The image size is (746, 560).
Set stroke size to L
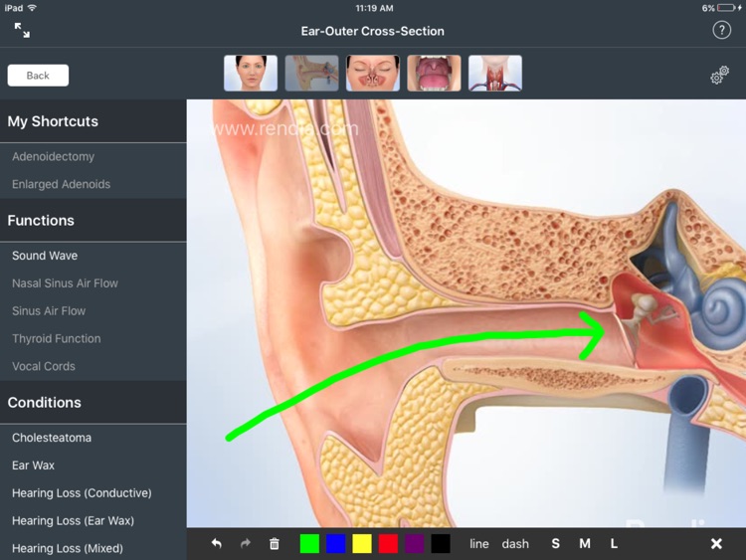pyautogui.click(x=614, y=543)
